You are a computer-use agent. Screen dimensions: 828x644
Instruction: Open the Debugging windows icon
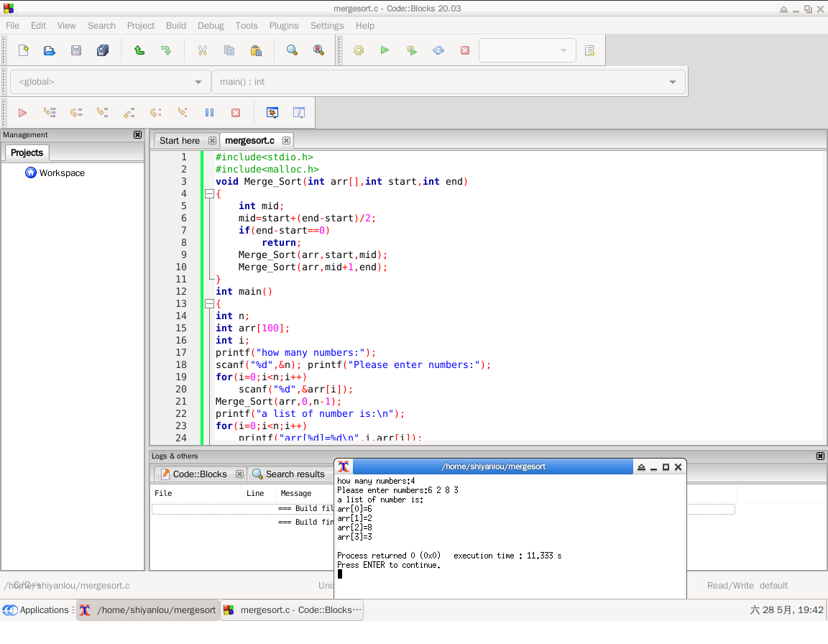tap(272, 112)
